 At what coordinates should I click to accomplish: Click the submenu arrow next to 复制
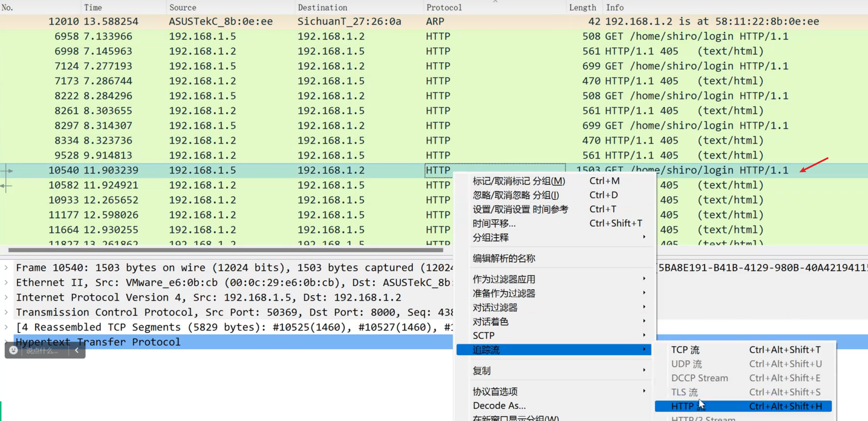[644, 370]
